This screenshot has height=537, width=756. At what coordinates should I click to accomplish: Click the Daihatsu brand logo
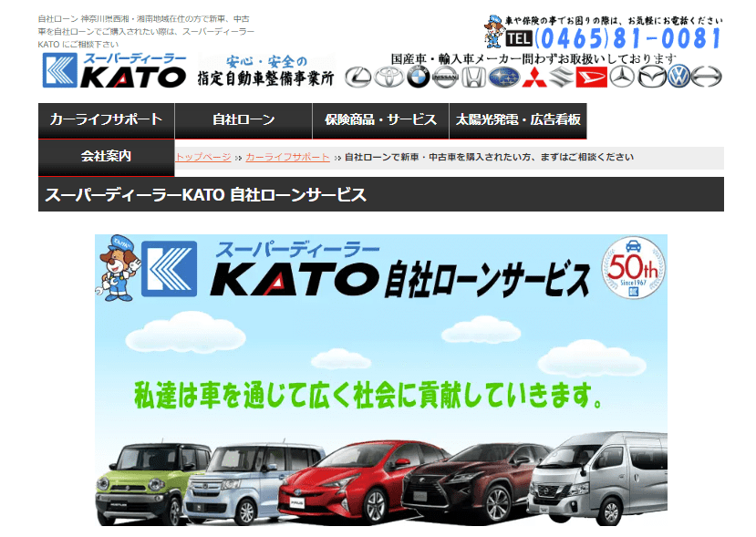591,77
